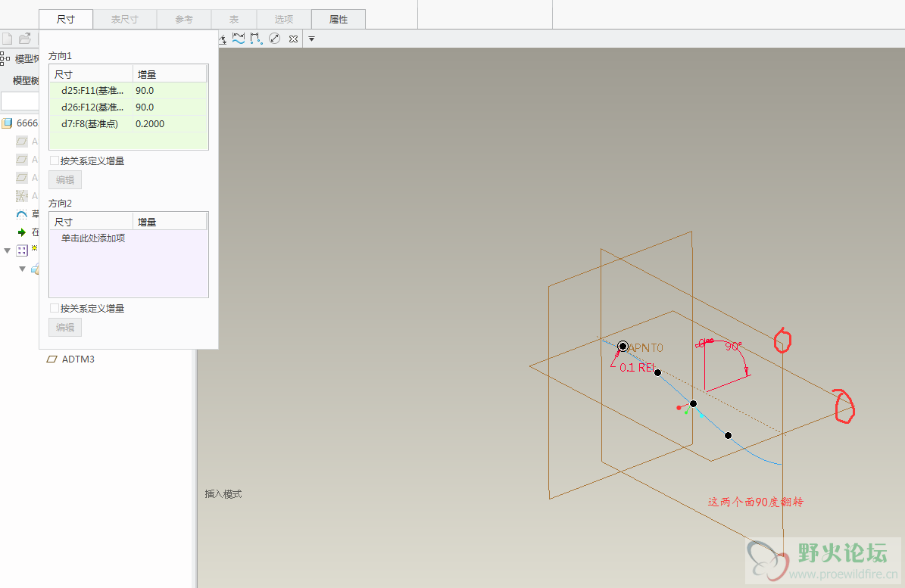Click 编辑 button under 方向1

pyautogui.click(x=65, y=180)
